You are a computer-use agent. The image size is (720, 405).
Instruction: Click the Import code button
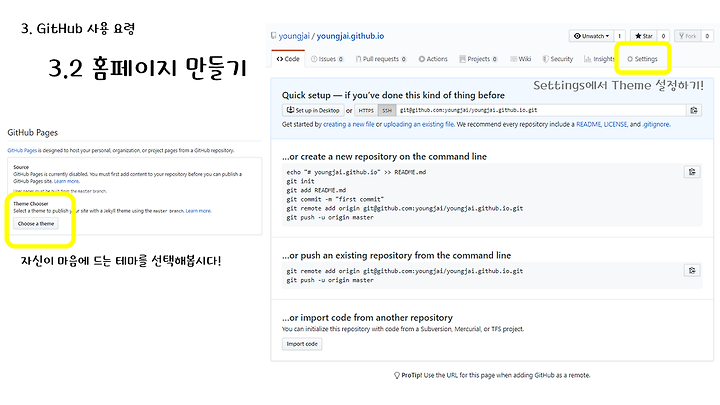(x=302, y=344)
